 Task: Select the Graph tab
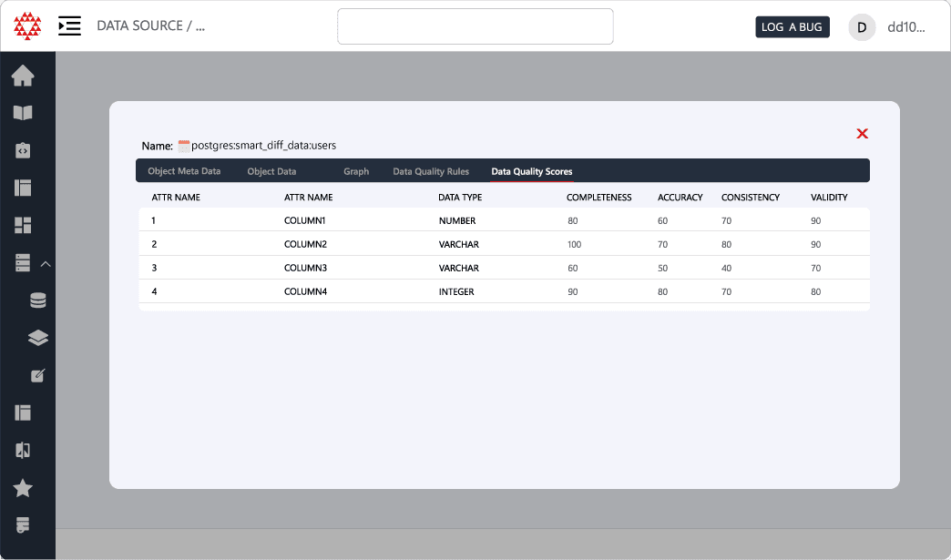click(x=356, y=171)
